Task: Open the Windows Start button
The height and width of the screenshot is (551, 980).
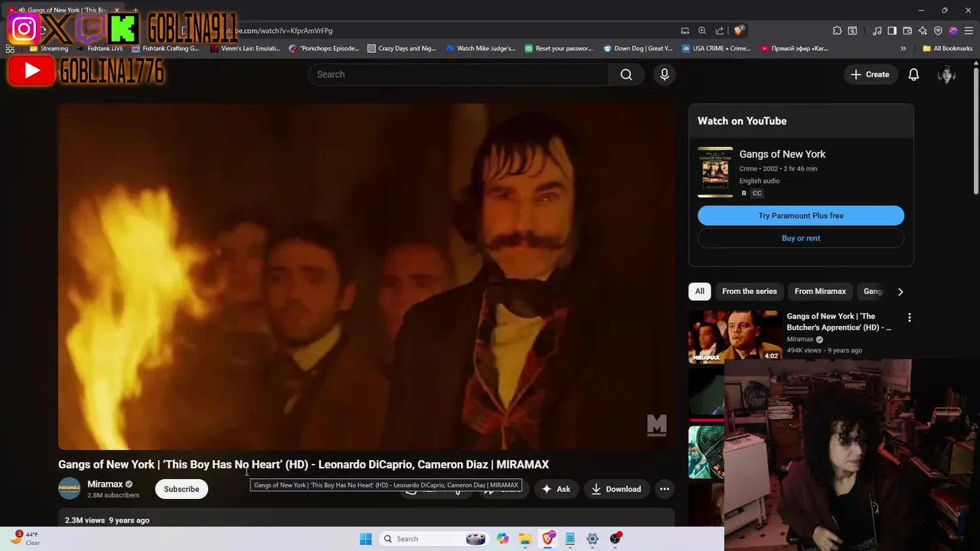Action: point(365,539)
